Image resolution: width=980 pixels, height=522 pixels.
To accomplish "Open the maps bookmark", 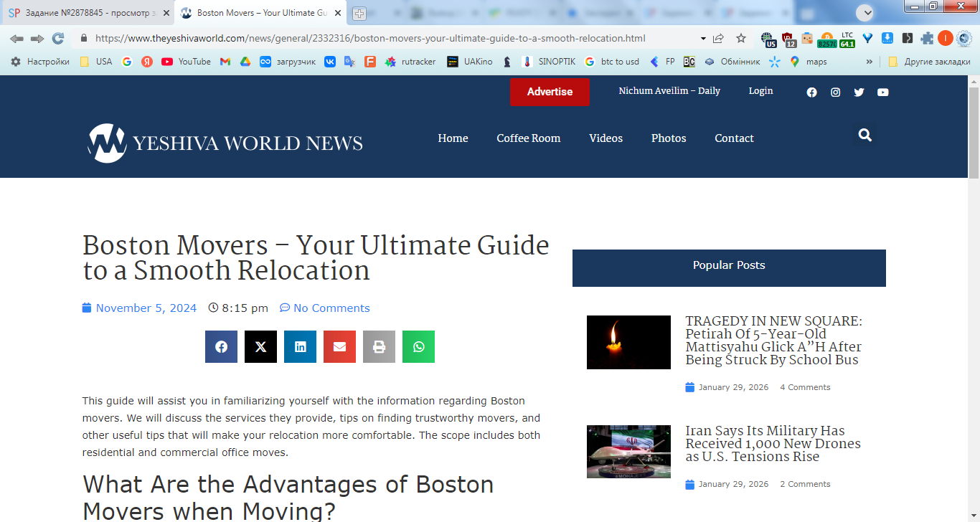I will (808, 62).
